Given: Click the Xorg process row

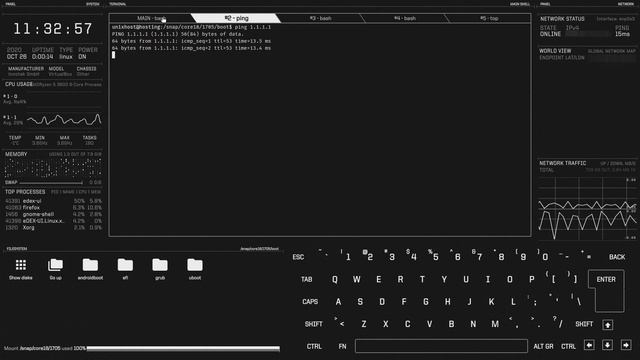Looking at the screenshot, I should click(53, 227).
